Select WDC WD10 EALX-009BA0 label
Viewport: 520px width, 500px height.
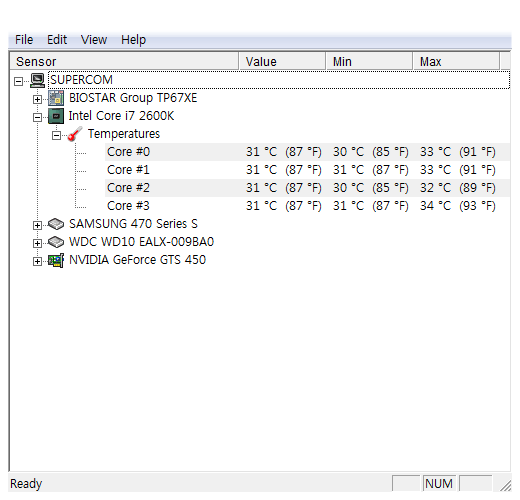point(141,242)
